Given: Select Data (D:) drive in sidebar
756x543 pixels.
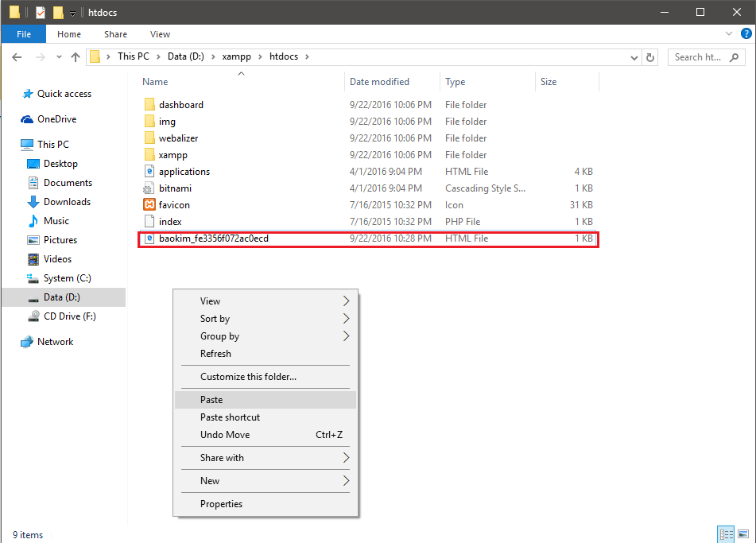Looking at the screenshot, I should click(64, 297).
